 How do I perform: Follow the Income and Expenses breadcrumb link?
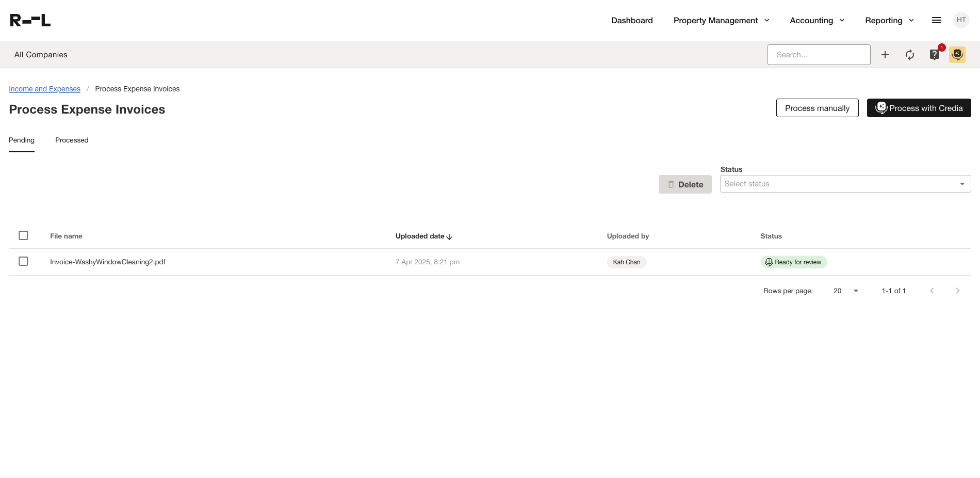[44, 89]
